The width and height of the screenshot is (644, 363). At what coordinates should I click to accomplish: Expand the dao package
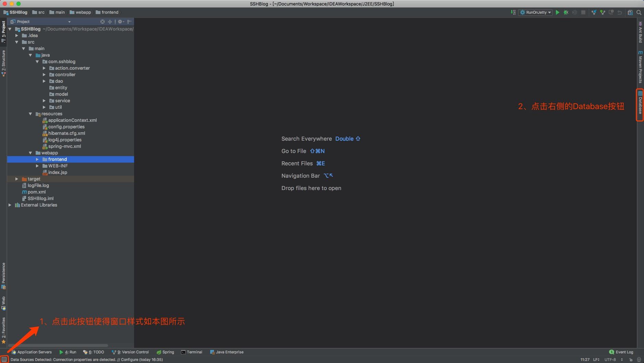[44, 81]
